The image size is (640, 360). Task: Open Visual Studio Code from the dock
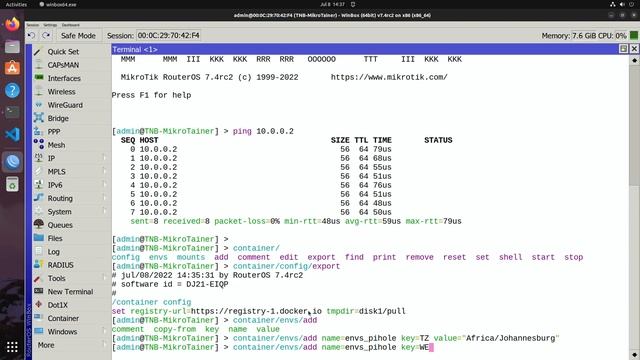click(x=12, y=134)
